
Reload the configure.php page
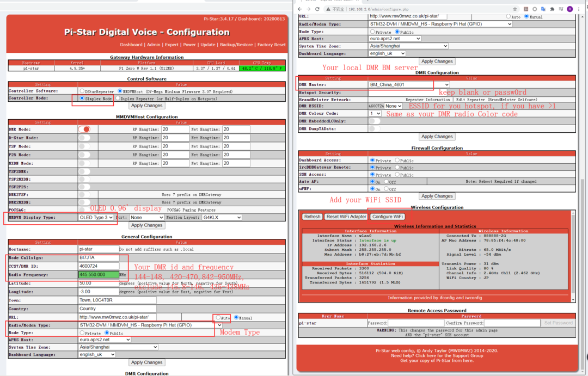317,9
